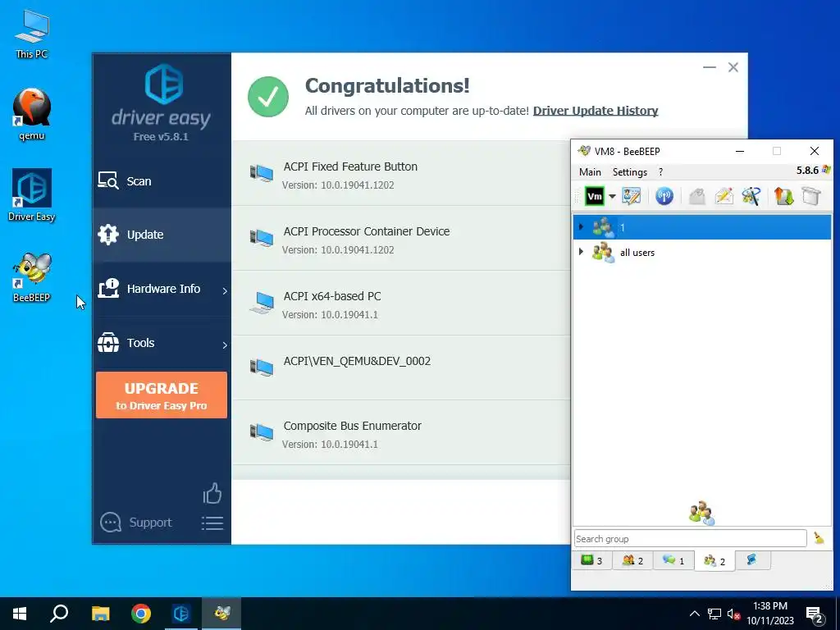
Task: Switch to green screen tab showing 3
Action: coord(591,560)
